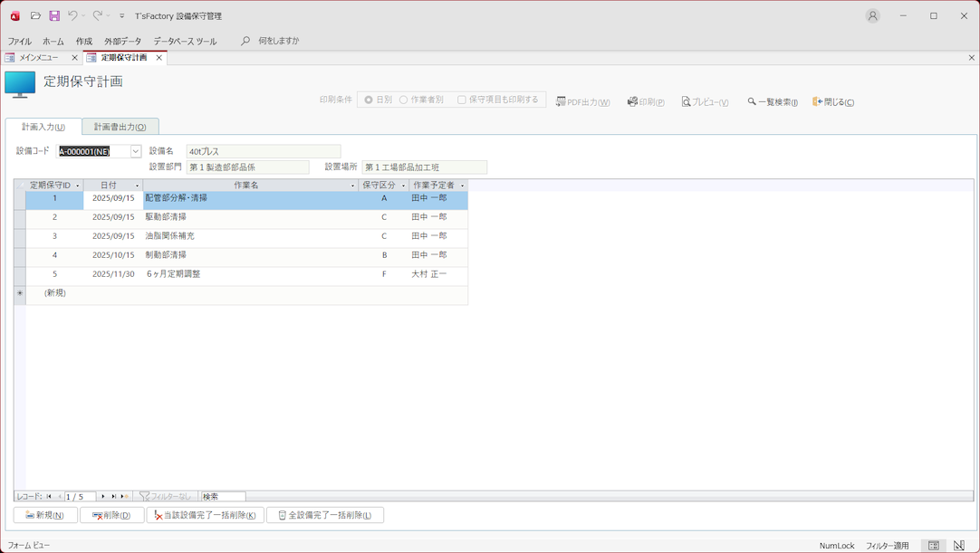Image resolution: width=980 pixels, height=553 pixels.
Task: Open the 作業名 column filter dropdown
Action: pyautogui.click(x=353, y=186)
